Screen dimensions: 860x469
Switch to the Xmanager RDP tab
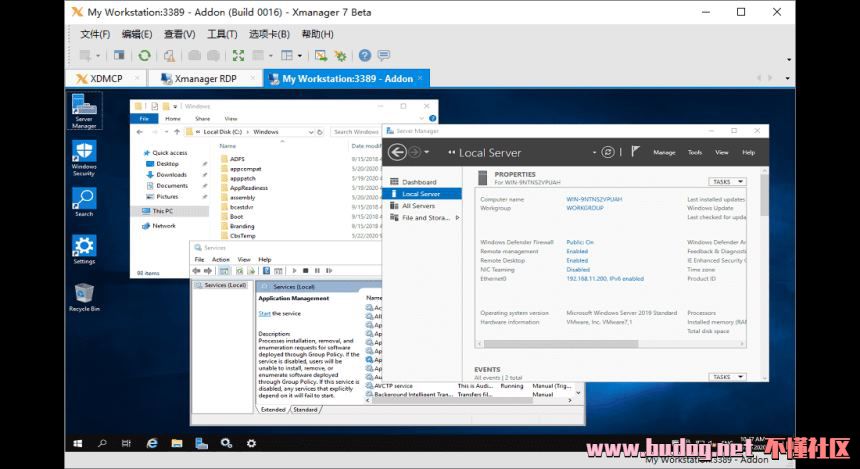point(206,78)
